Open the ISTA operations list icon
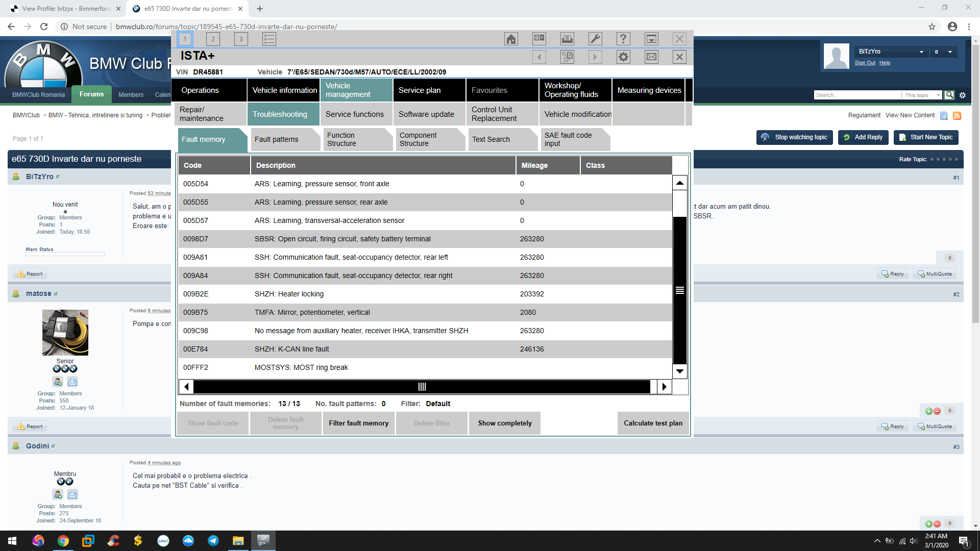The image size is (980, 551). coord(269,39)
